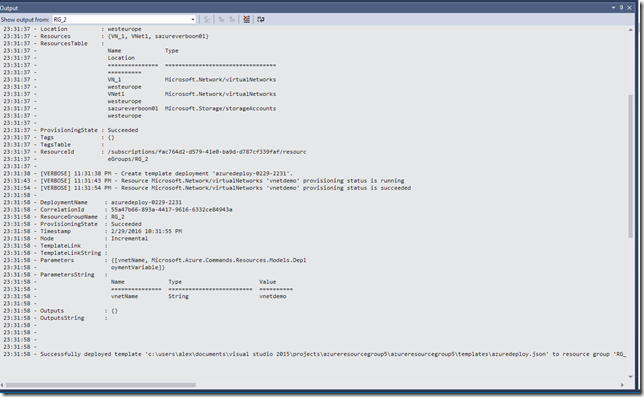The width and height of the screenshot is (644, 397).
Task: Click the Mode label
Action: 47,239
